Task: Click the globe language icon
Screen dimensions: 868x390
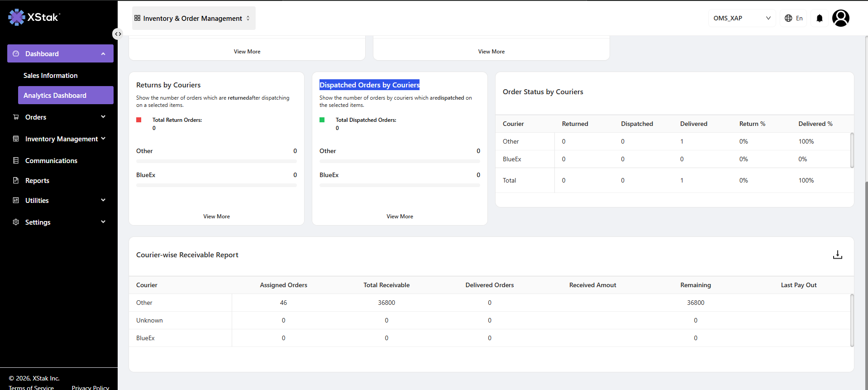Action: pyautogui.click(x=788, y=18)
